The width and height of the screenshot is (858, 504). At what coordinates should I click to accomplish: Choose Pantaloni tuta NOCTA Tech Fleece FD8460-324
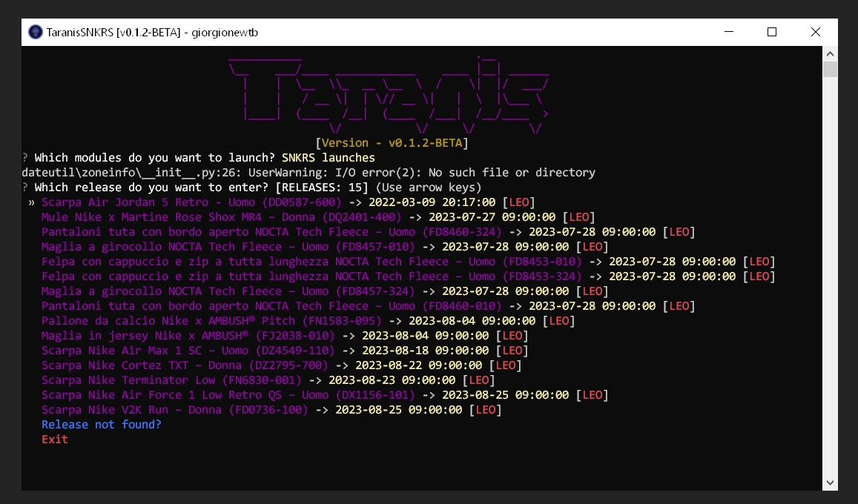[x=271, y=232]
